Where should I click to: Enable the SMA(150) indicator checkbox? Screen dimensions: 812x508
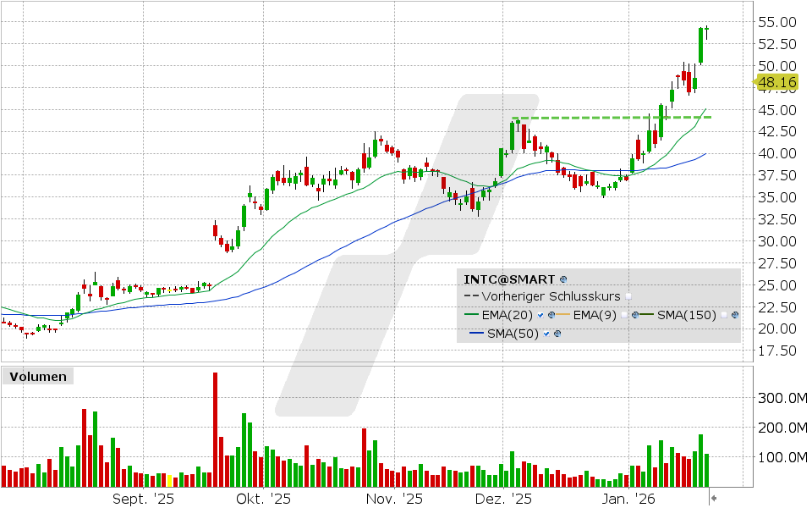tap(724, 314)
